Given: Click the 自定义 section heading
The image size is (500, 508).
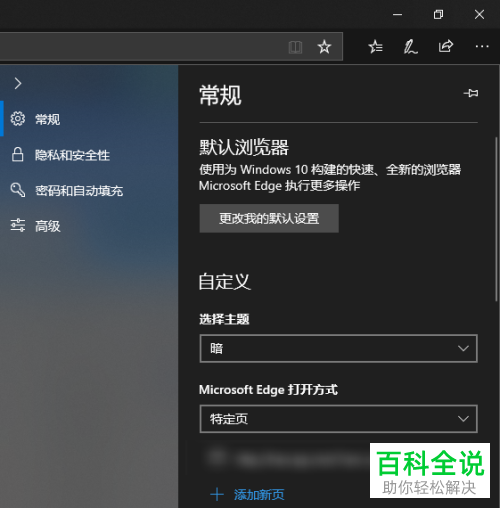Looking at the screenshot, I should [x=224, y=282].
